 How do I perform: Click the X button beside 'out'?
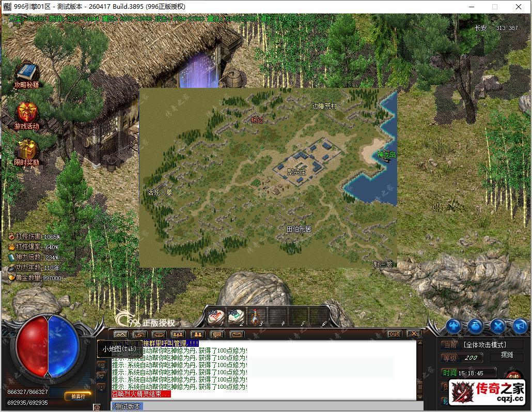click(414, 334)
